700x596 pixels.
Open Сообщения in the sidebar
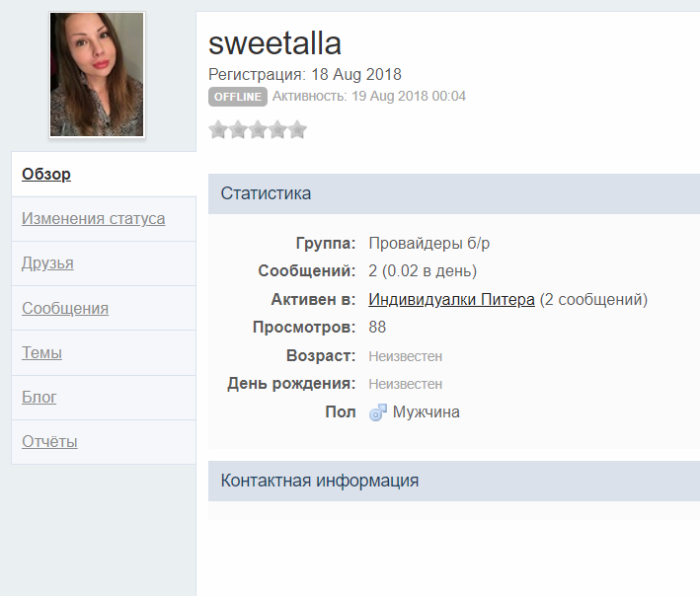(x=65, y=309)
